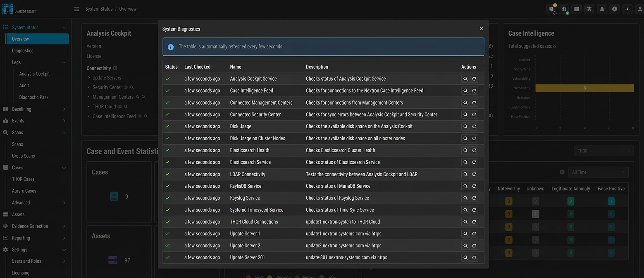Viewport: 644px width, 278px height.
Task: Open details for Elasticsearch Health check
Action: [465, 151]
